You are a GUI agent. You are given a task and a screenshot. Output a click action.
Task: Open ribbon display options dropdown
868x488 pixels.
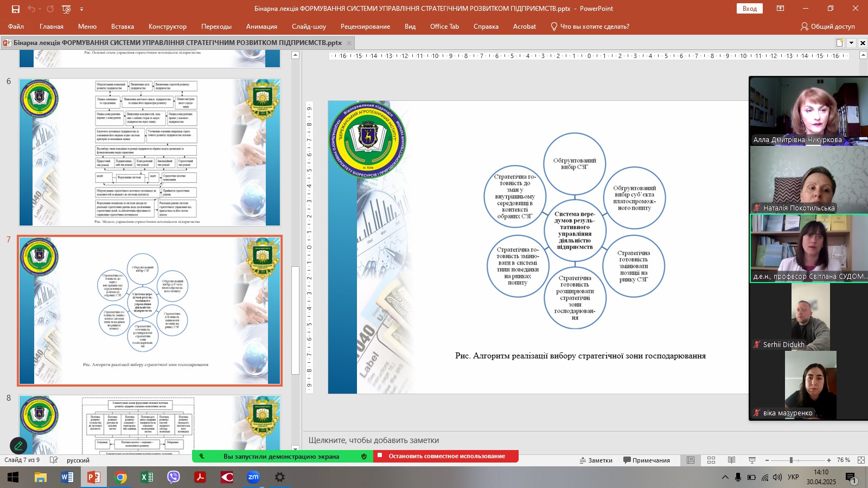(780, 9)
